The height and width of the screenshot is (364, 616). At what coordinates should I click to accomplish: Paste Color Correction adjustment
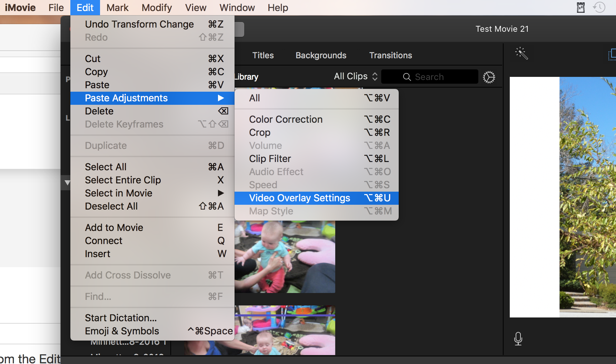point(317,119)
